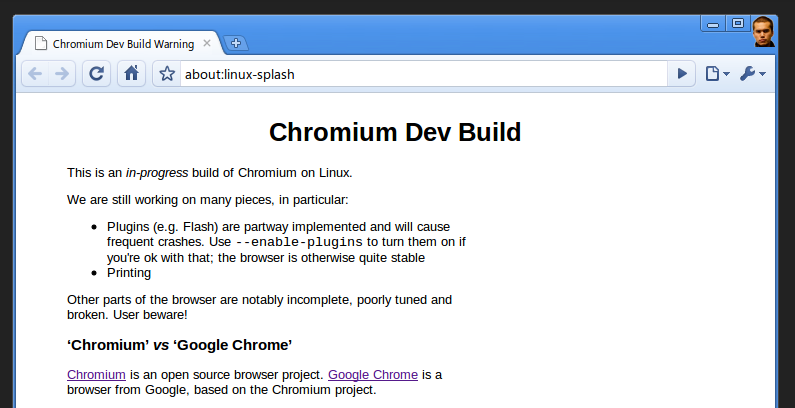795x408 pixels.
Task: Click the user avatar picture
Action: [763, 32]
